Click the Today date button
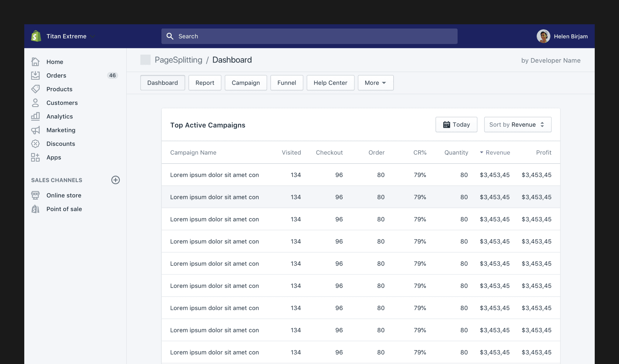Image resolution: width=619 pixels, height=364 pixels. click(456, 125)
